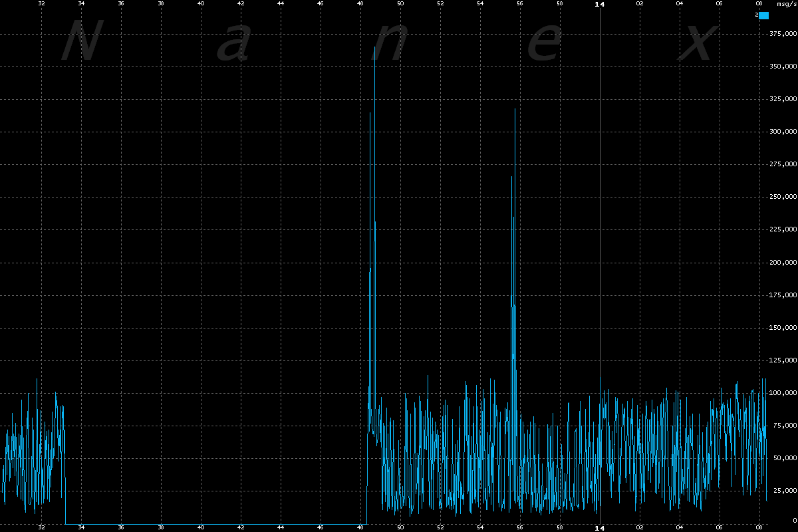This screenshot has height=532, width=798.
Task: Select minute "08" on the bottom time axis
Action: [759, 528]
